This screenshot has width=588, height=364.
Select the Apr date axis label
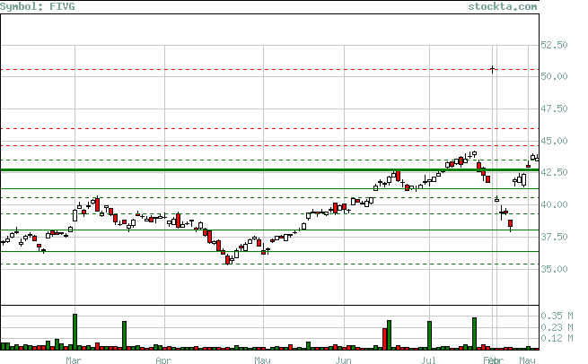pos(163,360)
